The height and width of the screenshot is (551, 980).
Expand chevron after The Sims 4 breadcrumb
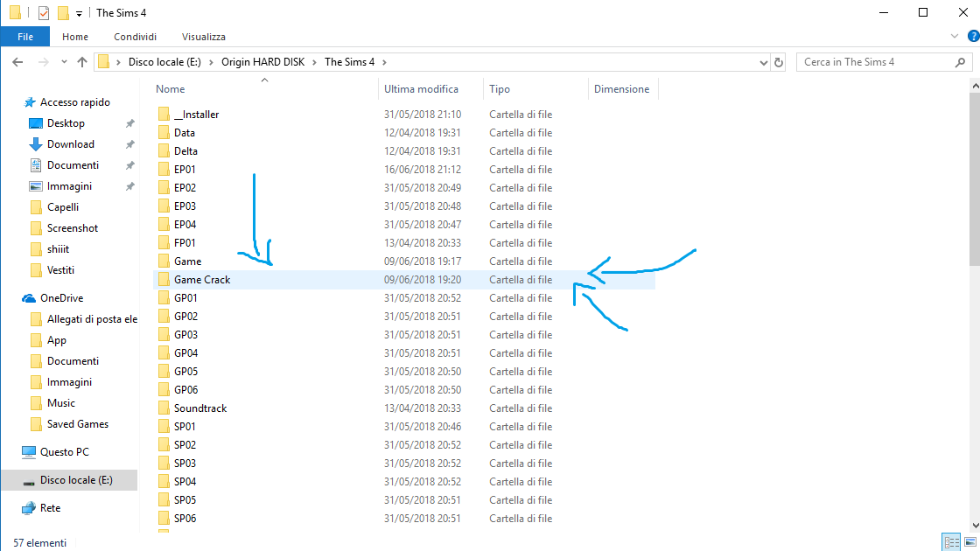(x=384, y=62)
